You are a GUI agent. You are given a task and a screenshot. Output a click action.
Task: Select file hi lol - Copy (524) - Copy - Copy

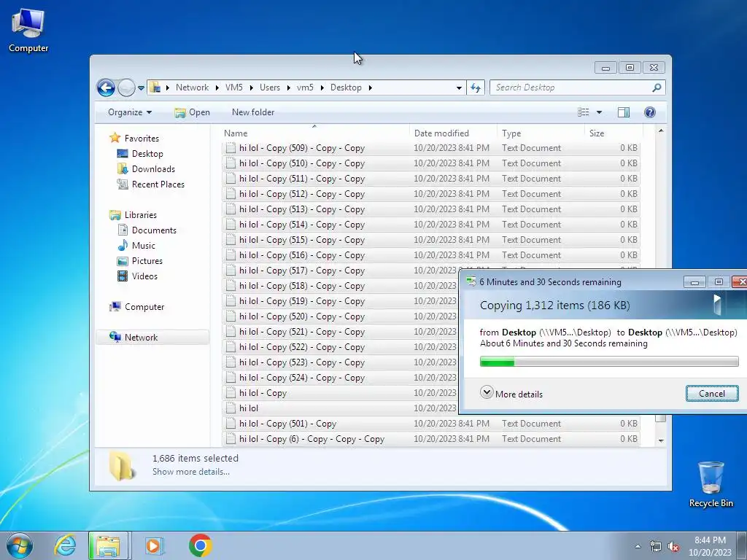pyautogui.click(x=340, y=378)
